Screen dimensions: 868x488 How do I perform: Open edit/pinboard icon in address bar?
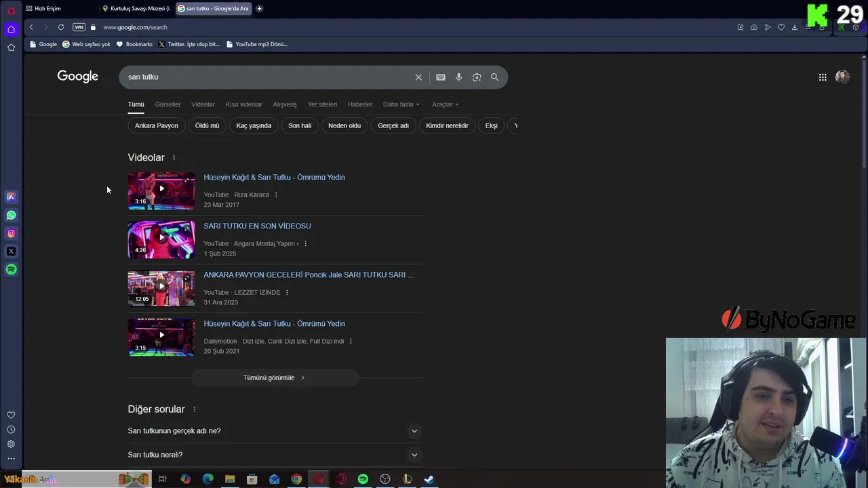741,27
